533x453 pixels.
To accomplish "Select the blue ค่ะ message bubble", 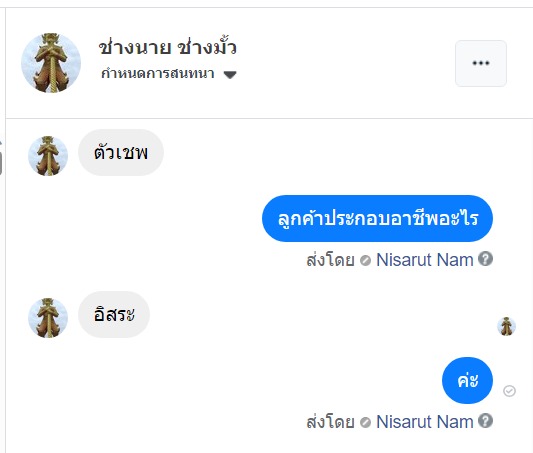I will 467,380.
